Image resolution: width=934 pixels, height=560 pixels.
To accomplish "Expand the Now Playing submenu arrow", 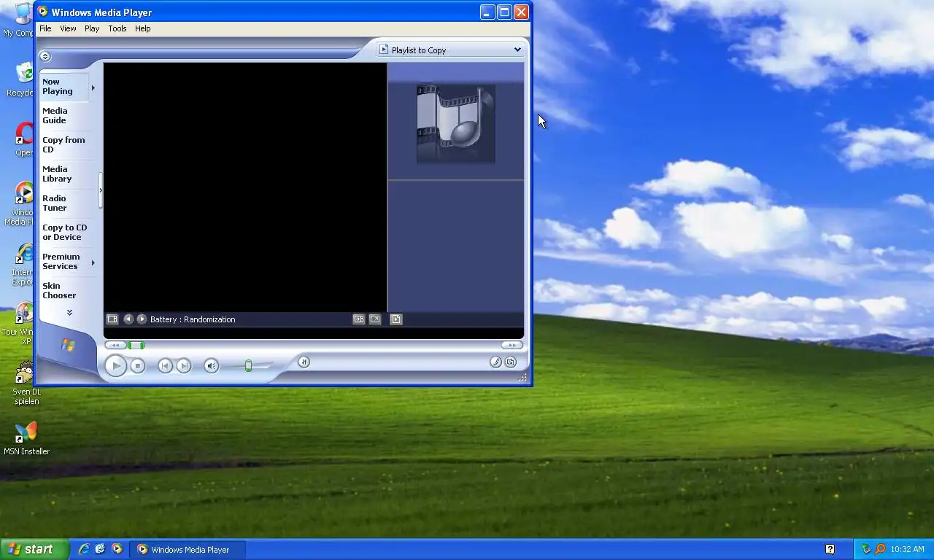I will tap(93, 88).
